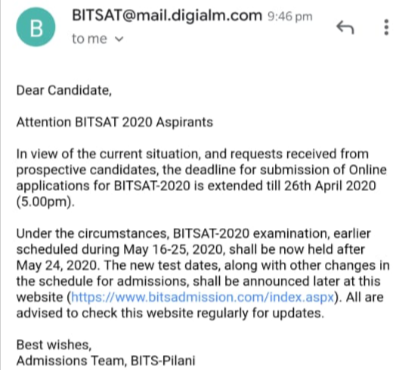Tap the teal B sender avatar
406x370 pixels.
click(x=36, y=27)
